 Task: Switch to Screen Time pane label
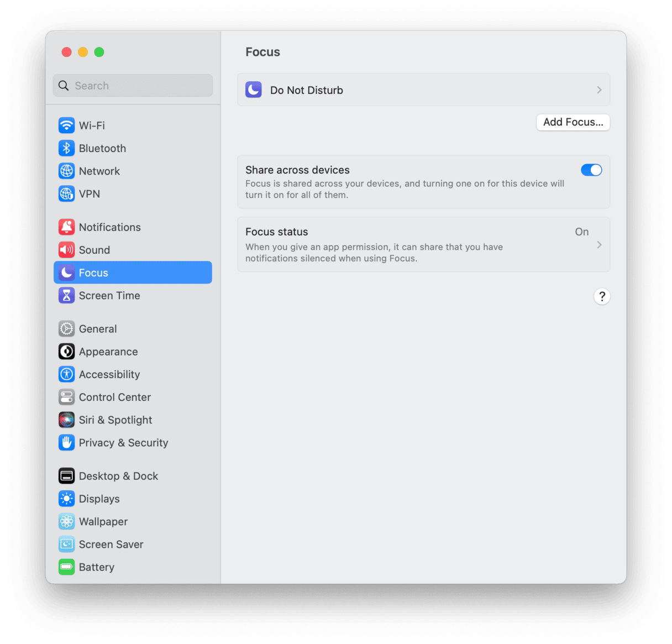109,295
